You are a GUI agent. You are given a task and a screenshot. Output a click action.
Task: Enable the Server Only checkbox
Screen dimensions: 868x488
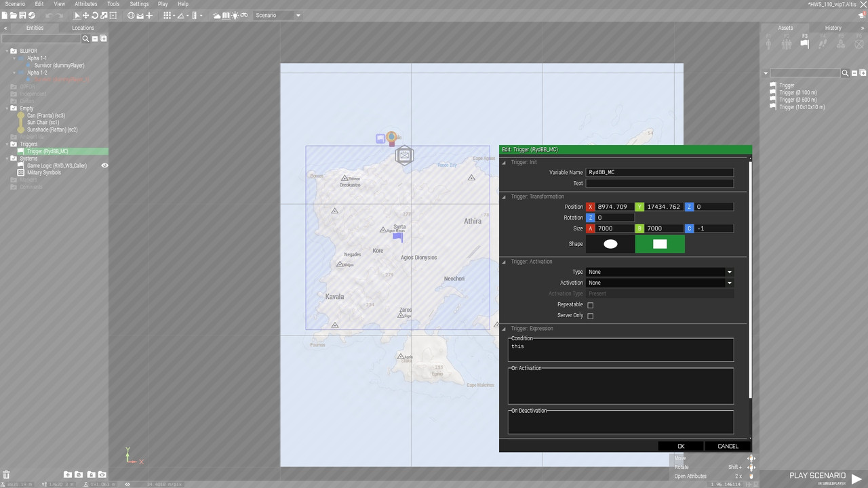coord(590,316)
